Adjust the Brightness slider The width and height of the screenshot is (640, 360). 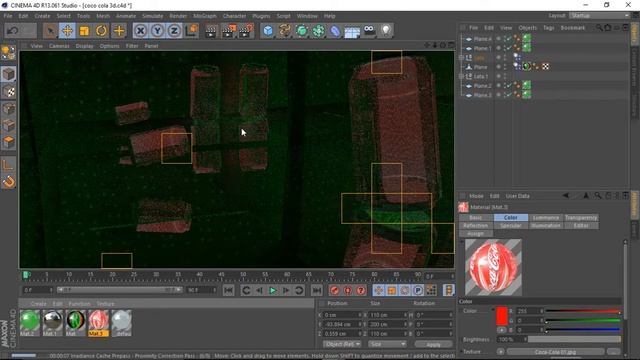[x=575, y=339]
